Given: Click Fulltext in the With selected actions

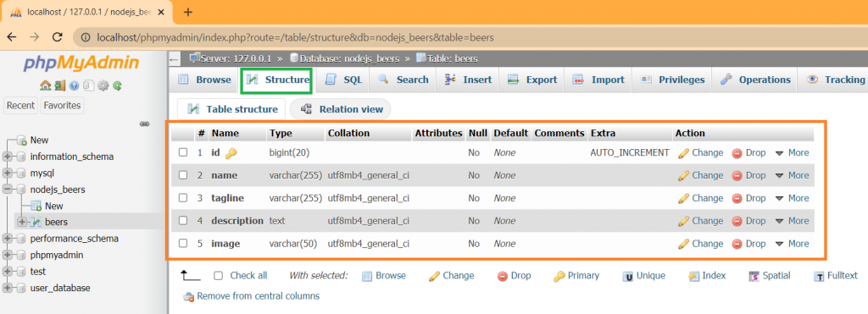Looking at the screenshot, I should (836, 275).
